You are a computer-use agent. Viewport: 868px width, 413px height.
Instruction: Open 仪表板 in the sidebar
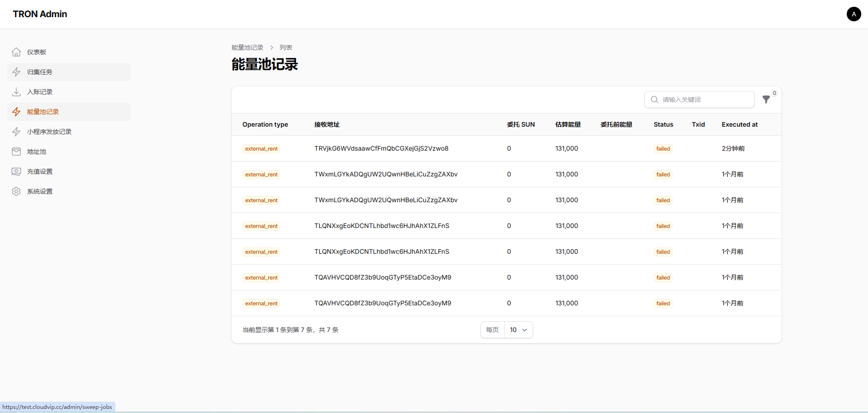pyautogui.click(x=69, y=52)
